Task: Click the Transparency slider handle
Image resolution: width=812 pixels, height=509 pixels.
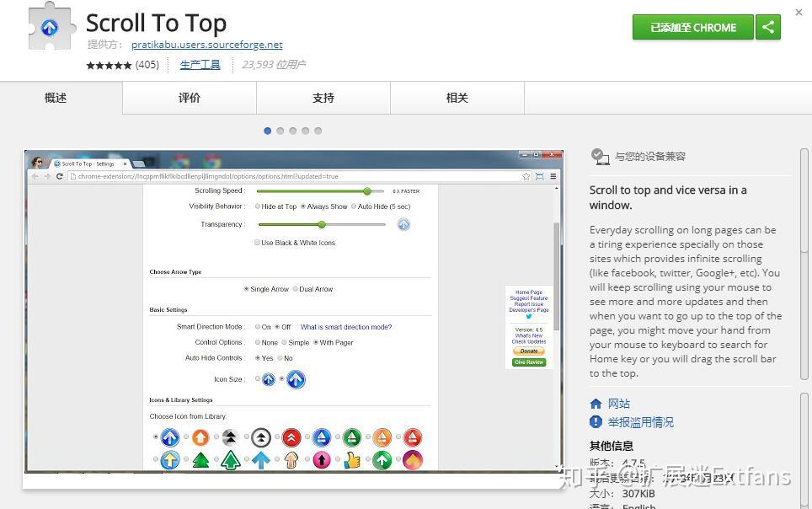Action: [x=322, y=224]
